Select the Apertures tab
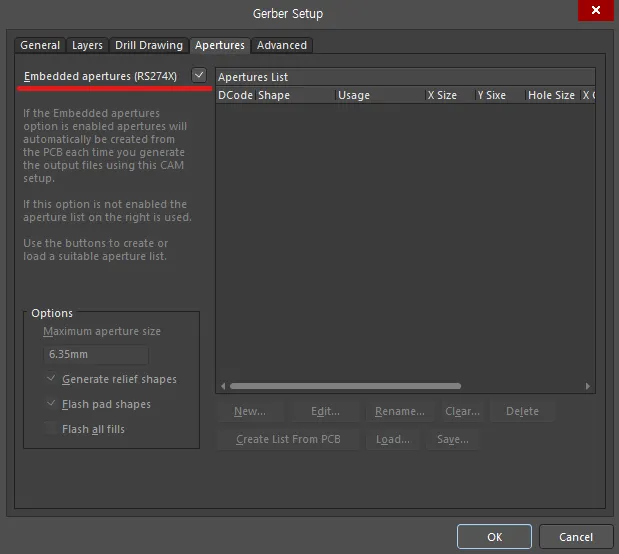Screen dimensions: 619x554 [x=220, y=45]
